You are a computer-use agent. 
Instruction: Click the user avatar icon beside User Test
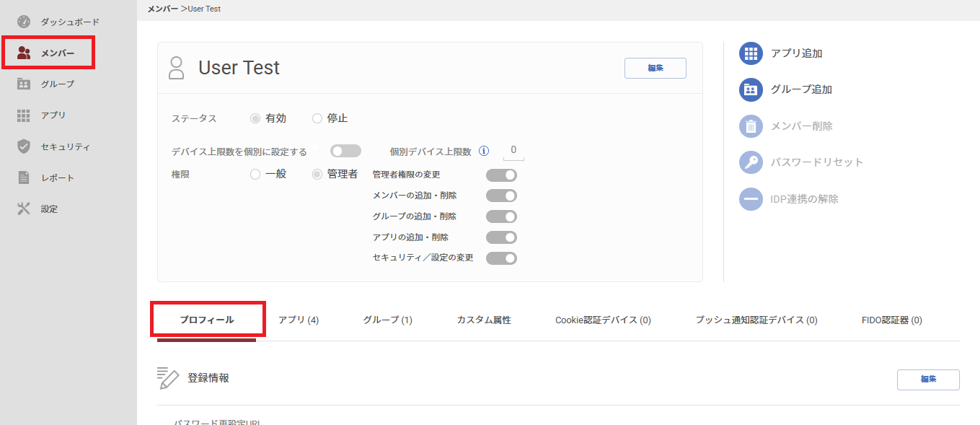click(176, 68)
